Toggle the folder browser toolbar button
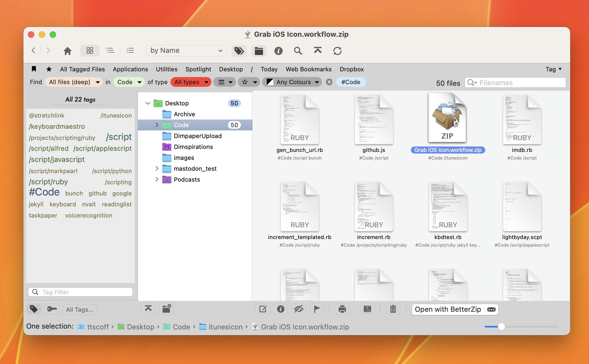 point(259,51)
